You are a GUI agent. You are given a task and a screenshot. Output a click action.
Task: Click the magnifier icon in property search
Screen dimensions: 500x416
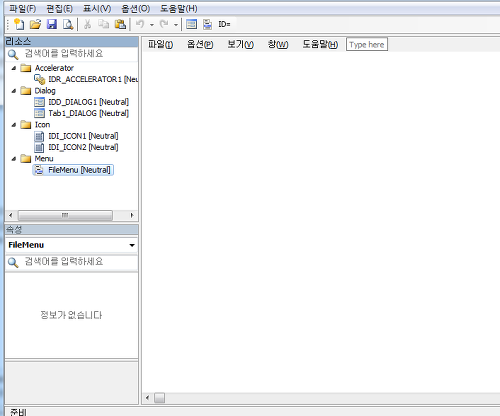click(x=13, y=262)
